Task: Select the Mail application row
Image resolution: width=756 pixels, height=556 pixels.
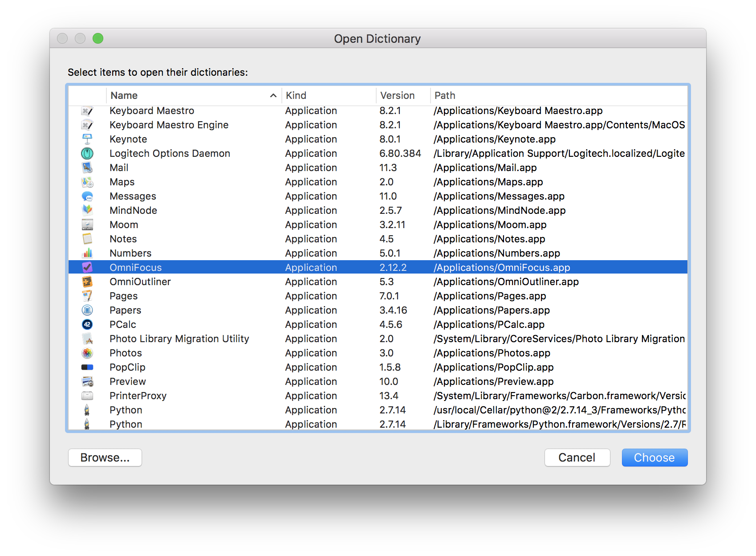Action: pos(119,168)
